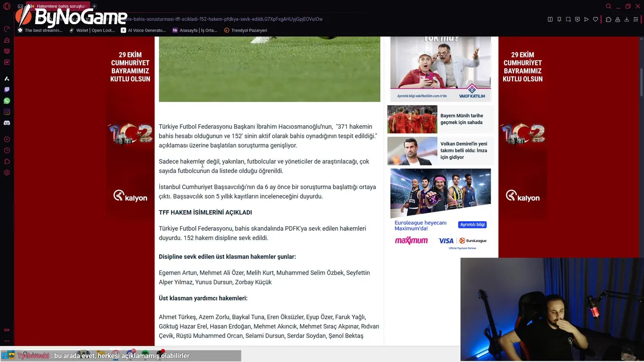Open 'The best streamin...' bookmark
Image resolution: width=644 pixels, height=362 pixels.
click(x=40, y=30)
